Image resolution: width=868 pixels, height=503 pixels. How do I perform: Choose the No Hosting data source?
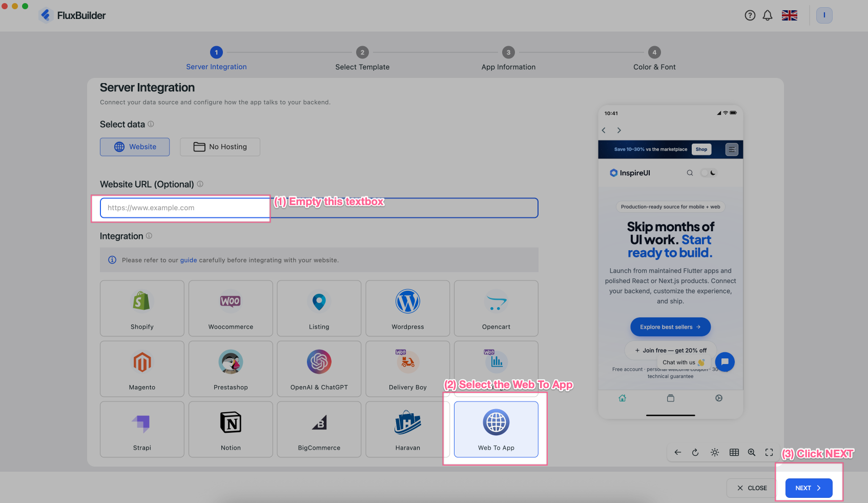220,147
